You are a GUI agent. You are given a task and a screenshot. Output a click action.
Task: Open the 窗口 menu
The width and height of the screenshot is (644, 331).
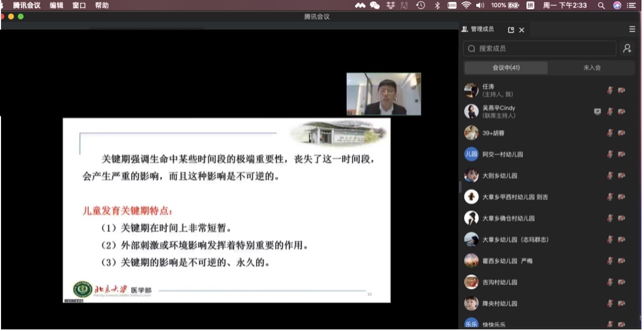coord(79,6)
